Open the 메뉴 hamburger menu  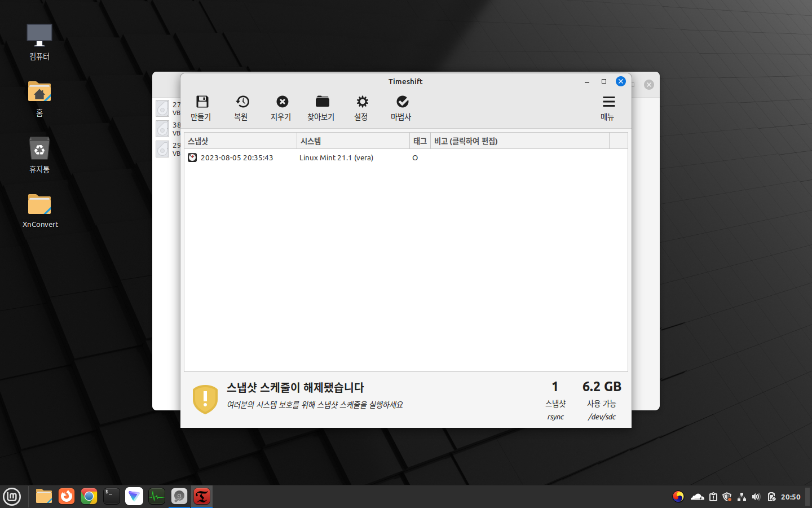point(608,108)
